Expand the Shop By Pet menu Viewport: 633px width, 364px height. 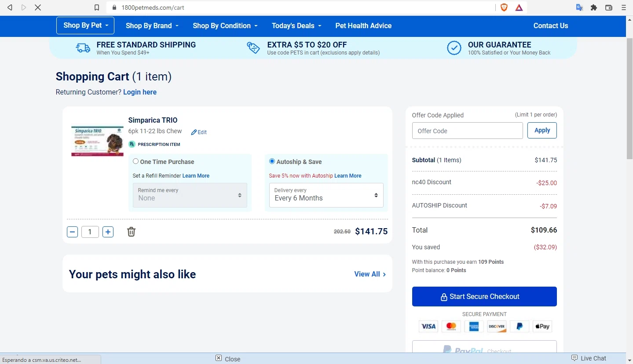pyautogui.click(x=85, y=25)
